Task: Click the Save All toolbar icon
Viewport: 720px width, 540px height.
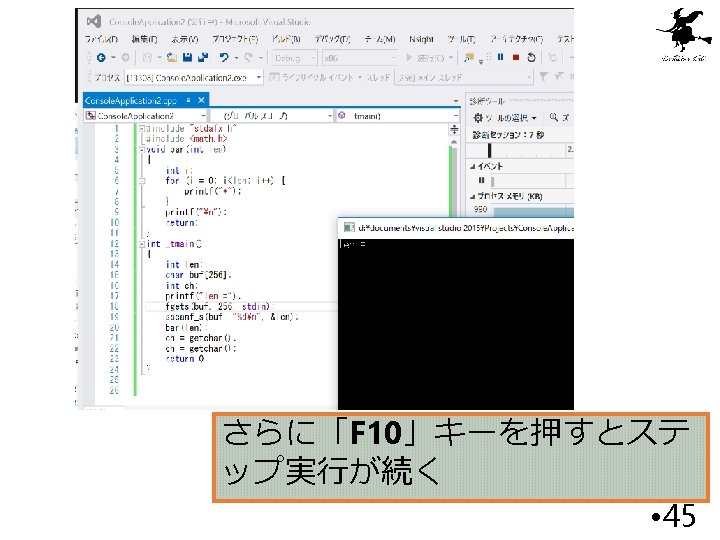Action: [x=203, y=57]
